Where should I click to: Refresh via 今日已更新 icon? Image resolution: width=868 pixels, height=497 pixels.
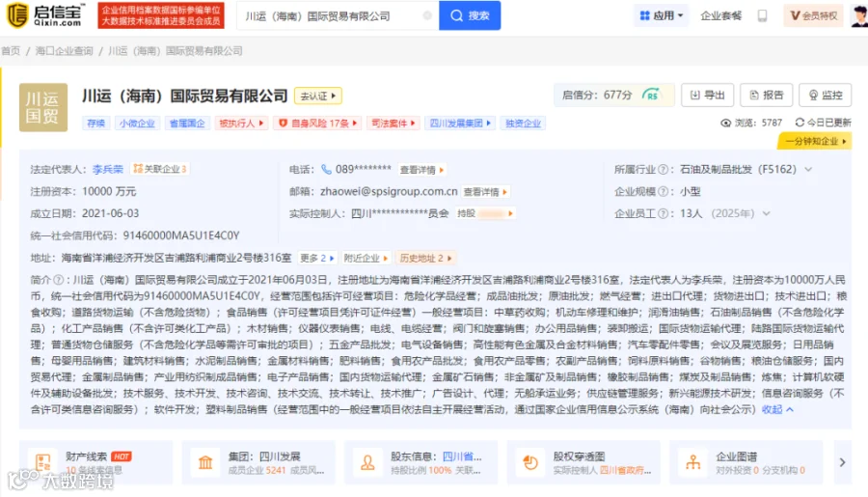click(x=800, y=123)
